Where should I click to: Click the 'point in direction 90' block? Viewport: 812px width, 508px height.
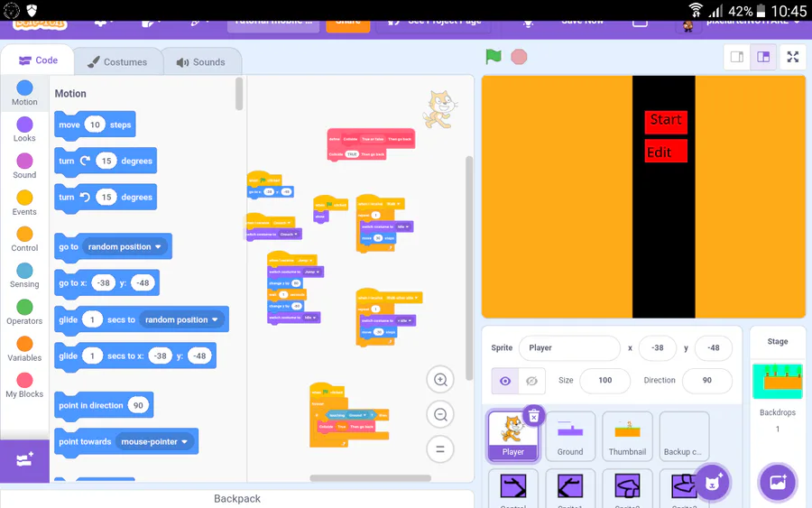(104, 405)
